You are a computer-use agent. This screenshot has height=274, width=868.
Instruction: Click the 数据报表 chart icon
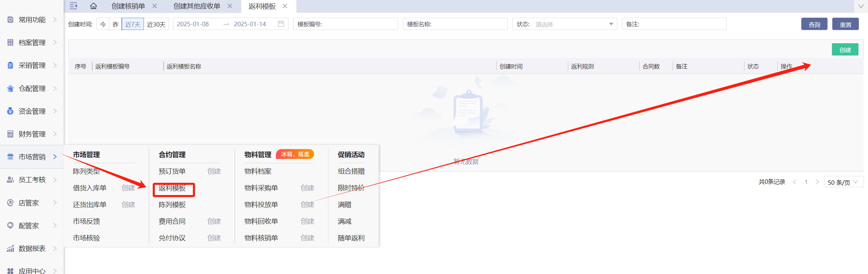coord(11,248)
